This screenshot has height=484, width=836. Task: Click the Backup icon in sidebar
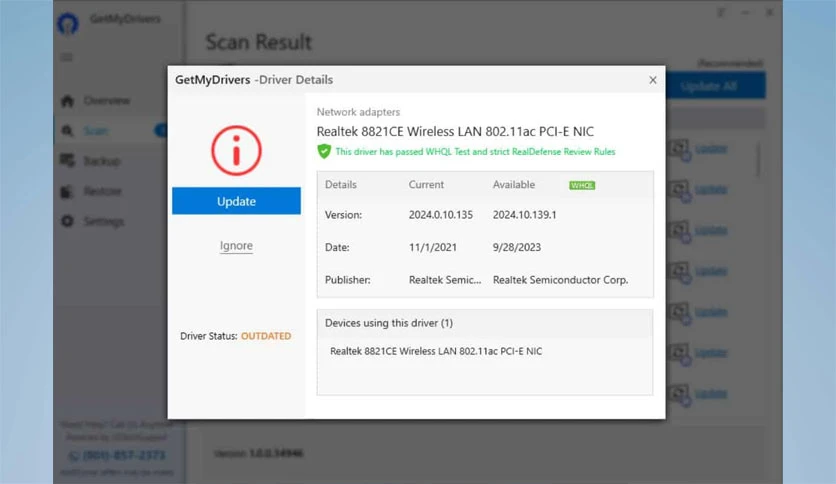pos(67,160)
